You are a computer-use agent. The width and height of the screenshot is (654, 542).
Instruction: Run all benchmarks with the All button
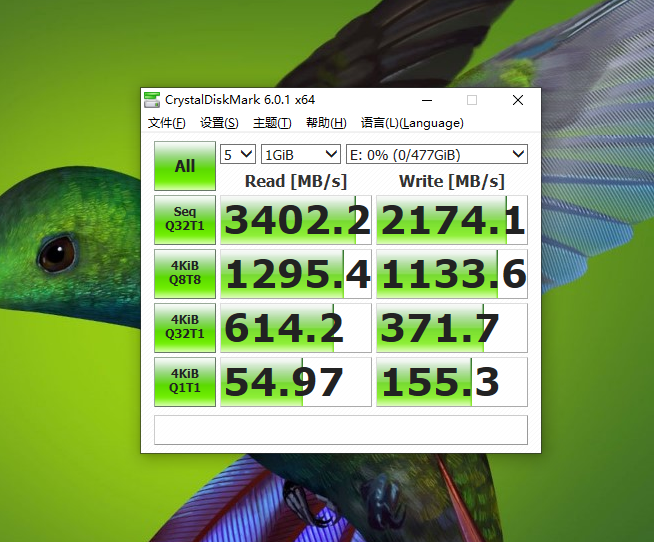[185, 166]
